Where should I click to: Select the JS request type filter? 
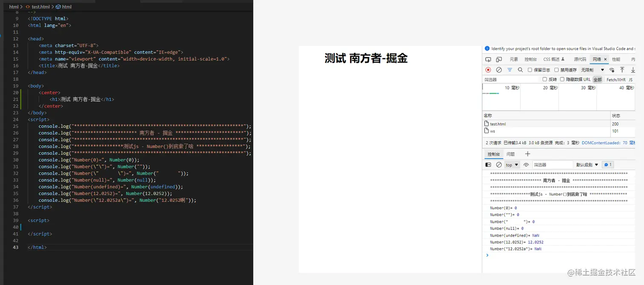pos(631,80)
